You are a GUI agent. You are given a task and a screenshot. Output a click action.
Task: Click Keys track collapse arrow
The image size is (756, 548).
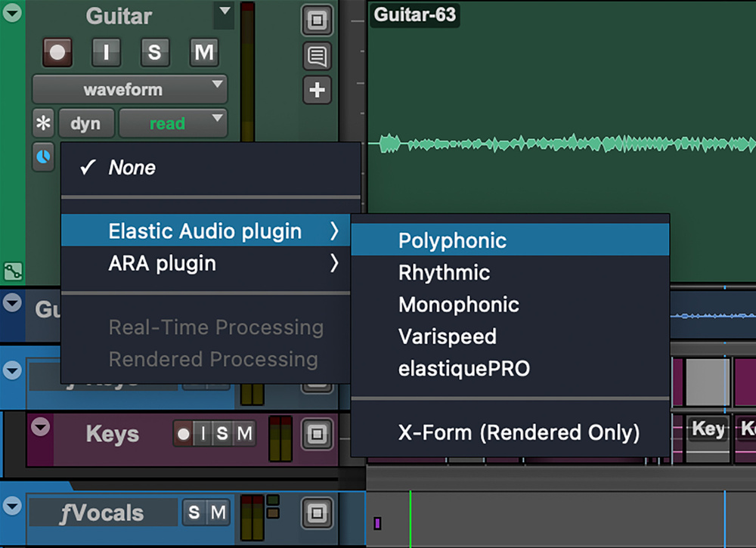pyautogui.click(x=41, y=426)
